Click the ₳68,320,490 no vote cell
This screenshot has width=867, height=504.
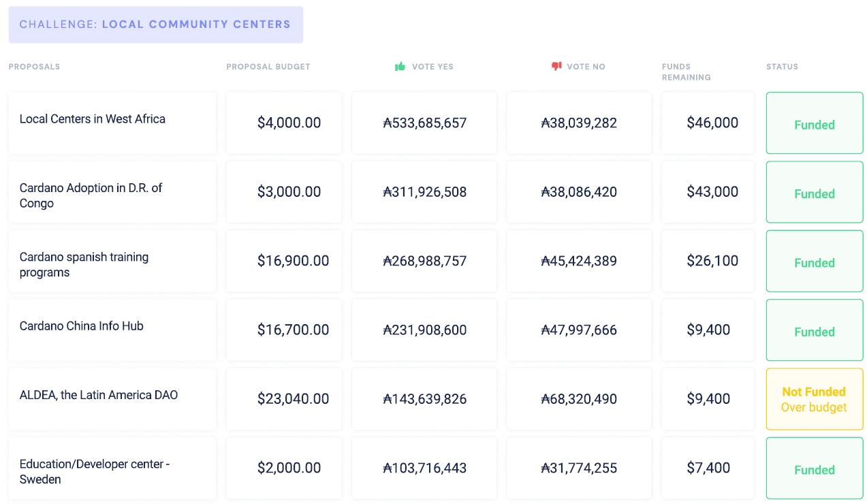tap(579, 399)
